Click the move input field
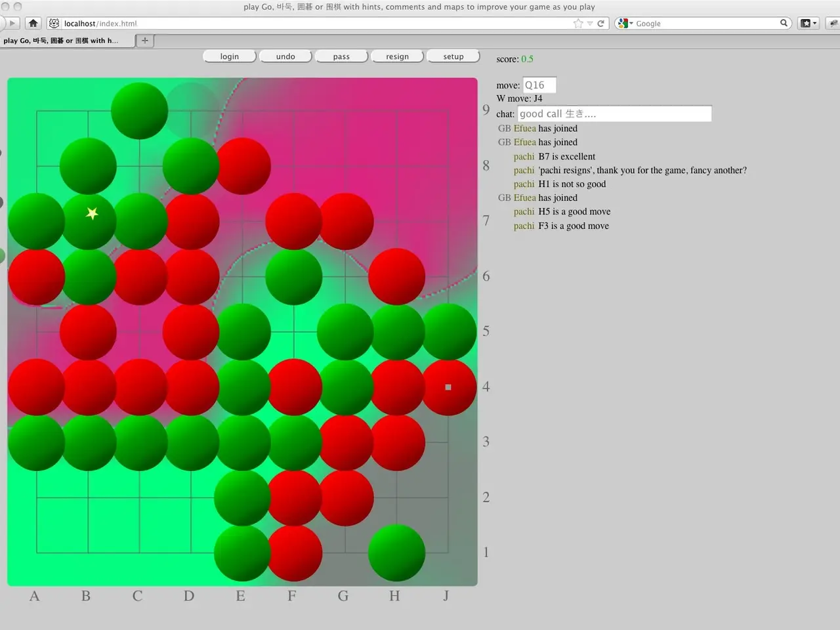The image size is (840, 630). pos(539,85)
